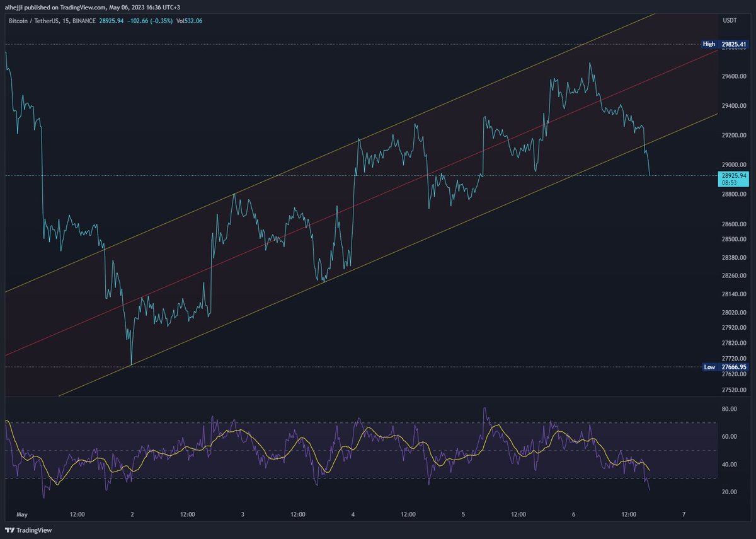Click the -102.66 (-0.35%) change value

click(x=151, y=21)
